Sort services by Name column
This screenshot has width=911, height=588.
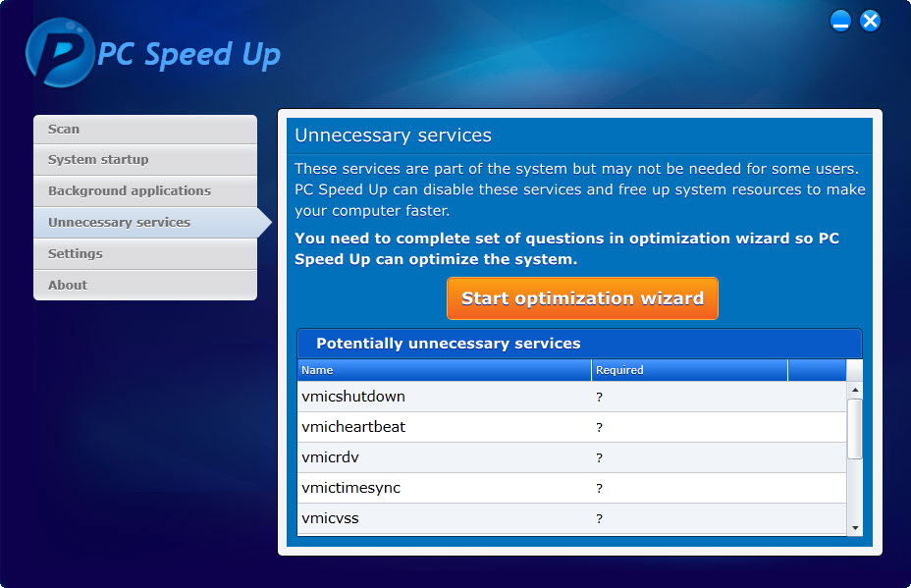coord(444,370)
